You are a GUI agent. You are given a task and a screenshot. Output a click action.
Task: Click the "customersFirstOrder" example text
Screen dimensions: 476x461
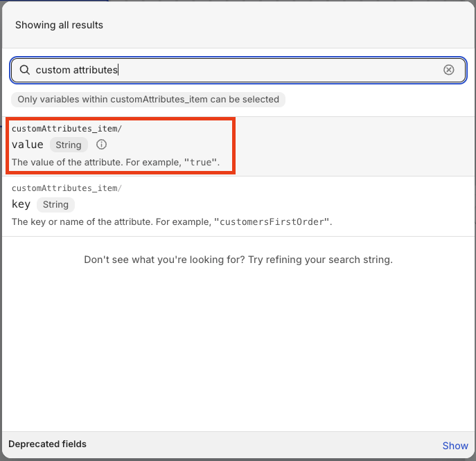[272, 222]
